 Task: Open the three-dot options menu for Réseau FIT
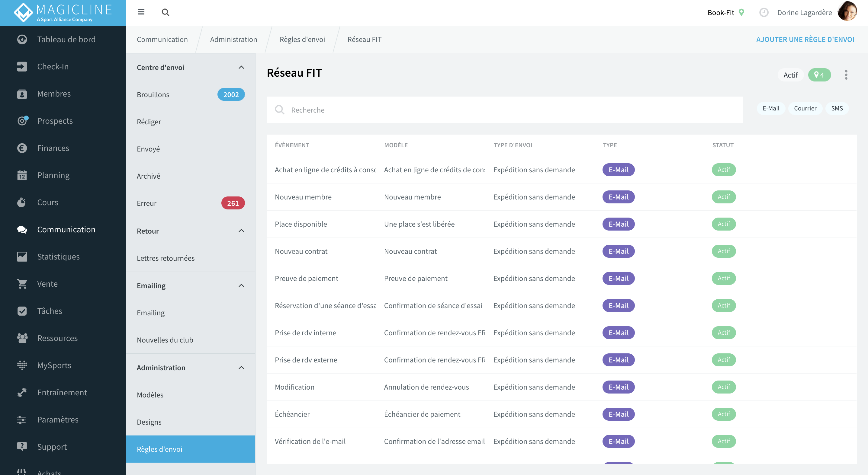click(x=846, y=75)
